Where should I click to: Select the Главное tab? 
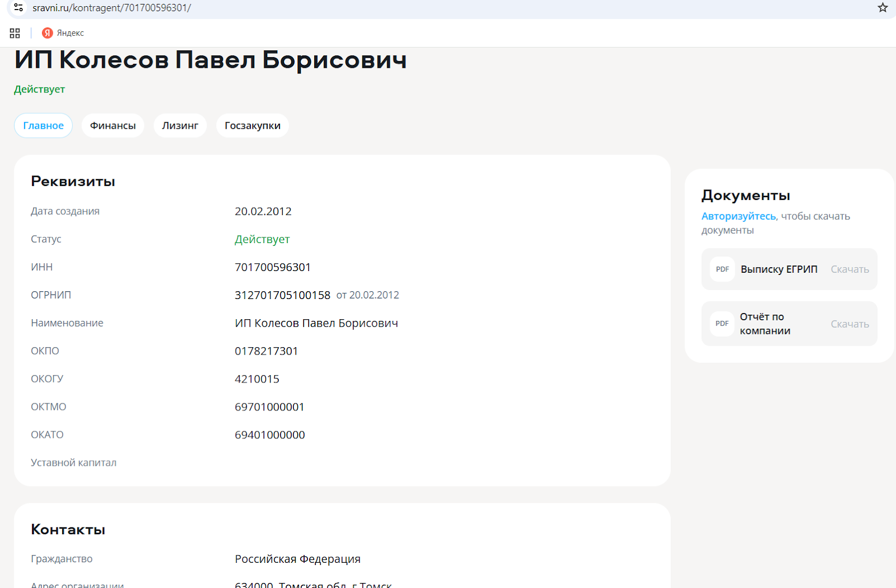click(44, 125)
